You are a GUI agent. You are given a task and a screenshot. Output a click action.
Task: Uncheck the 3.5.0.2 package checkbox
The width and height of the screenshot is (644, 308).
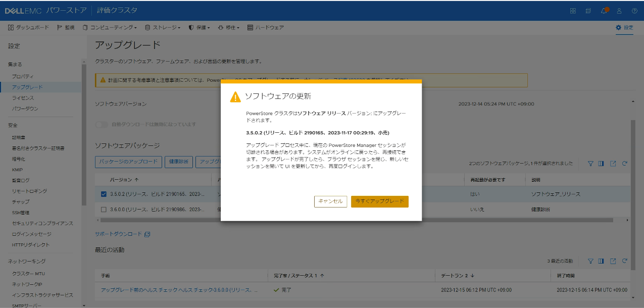pos(104,194)
